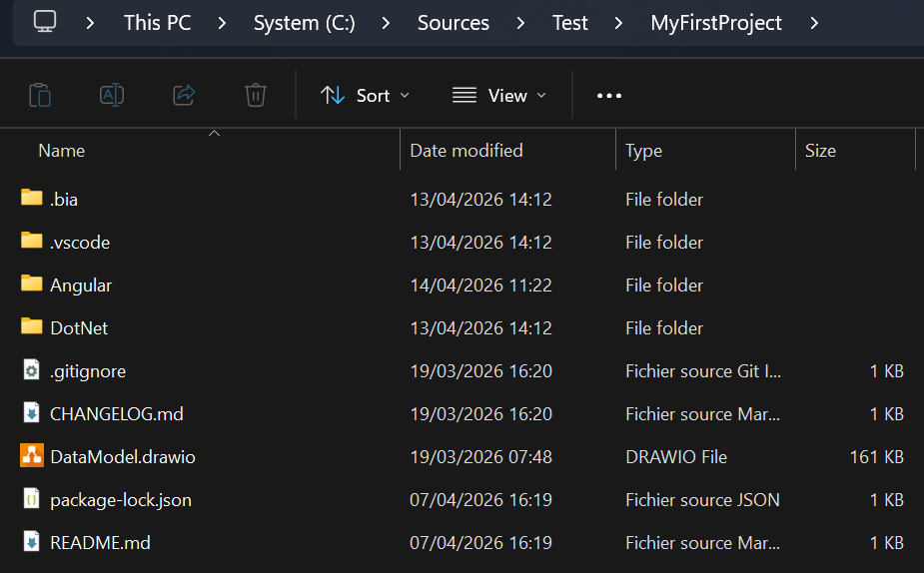Image resolution: width=924 pixels, height=573 pixels.
Task: Click DotNet's File folder type cell
Action: [664, 328]
